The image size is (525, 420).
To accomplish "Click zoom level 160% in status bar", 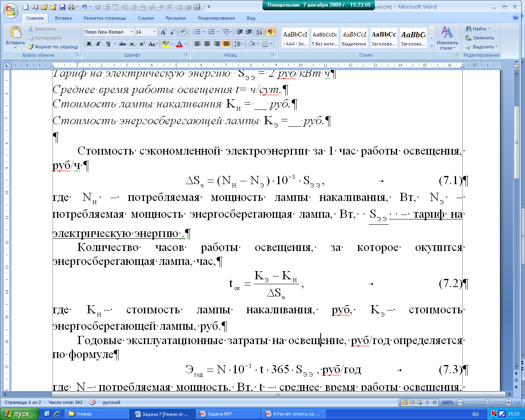I will [x=447, y=403].
